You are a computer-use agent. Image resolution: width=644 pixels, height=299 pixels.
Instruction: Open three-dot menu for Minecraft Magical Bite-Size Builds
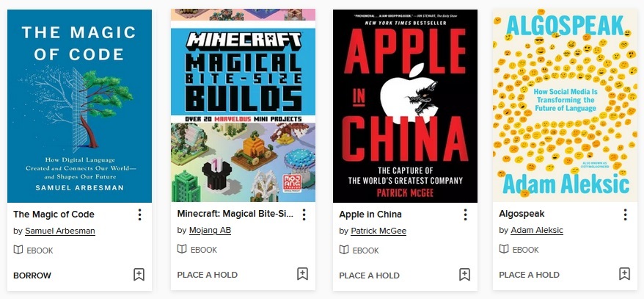pyautogui.click(x=304, y=215)
